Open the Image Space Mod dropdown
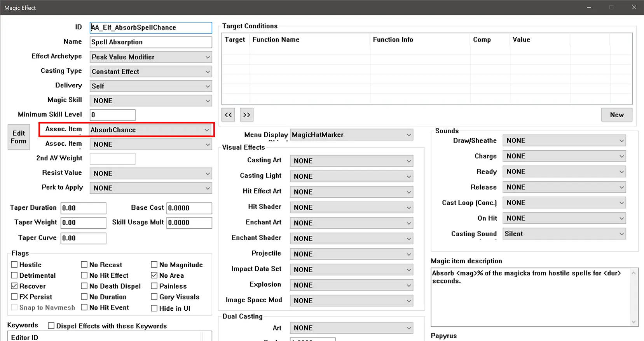This screenshot has width=644, height=341. [x=352, y=301]
